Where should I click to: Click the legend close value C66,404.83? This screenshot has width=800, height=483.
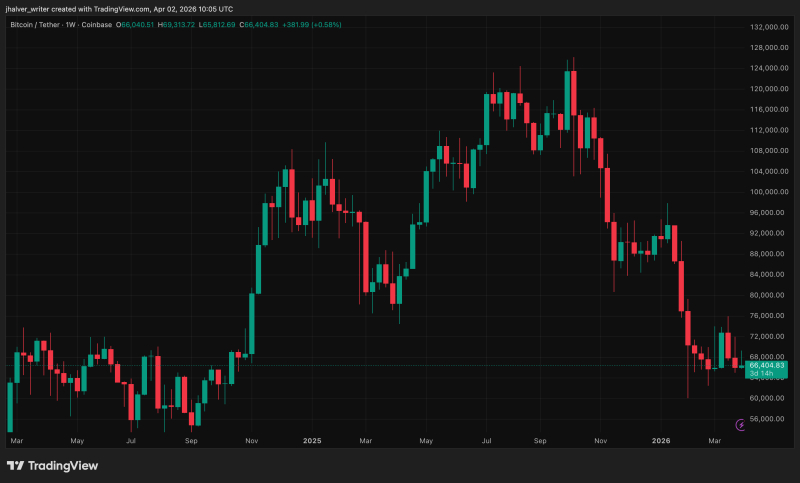264,23
